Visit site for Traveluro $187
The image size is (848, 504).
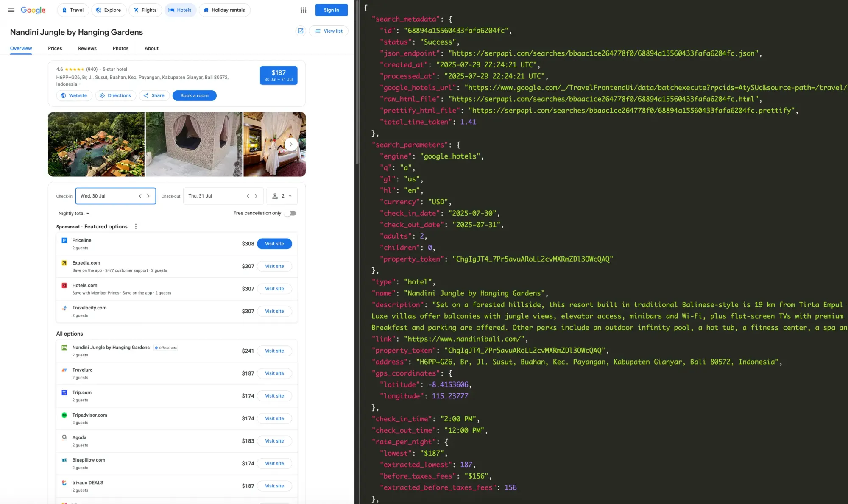tap(274, 373)
